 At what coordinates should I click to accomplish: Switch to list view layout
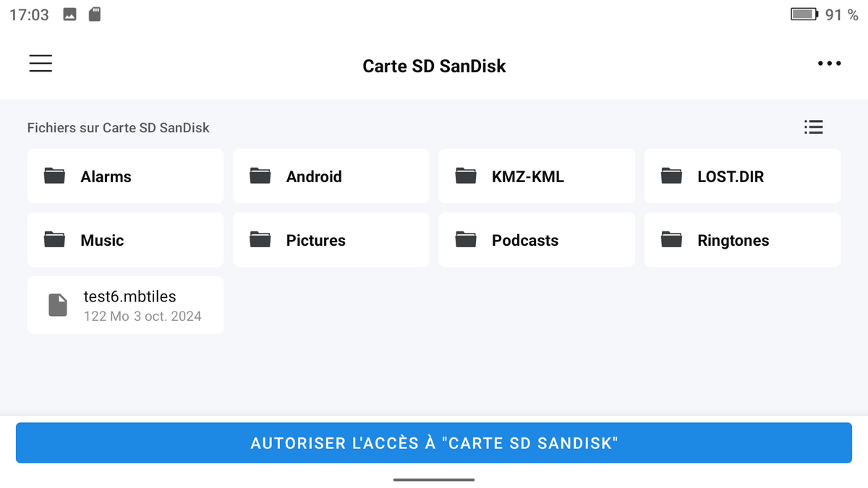[x=813, y=127]
